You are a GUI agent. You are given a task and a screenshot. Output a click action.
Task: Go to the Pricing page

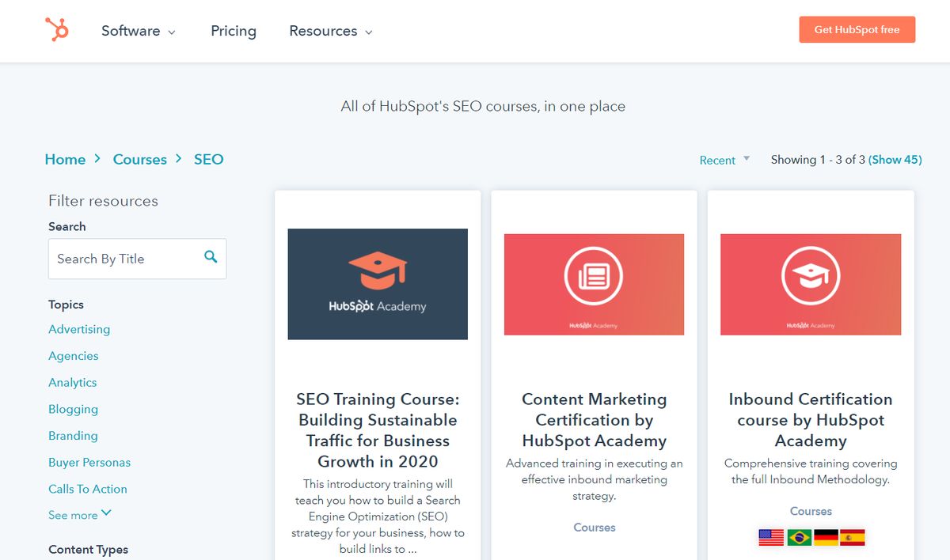pos(234,31)
